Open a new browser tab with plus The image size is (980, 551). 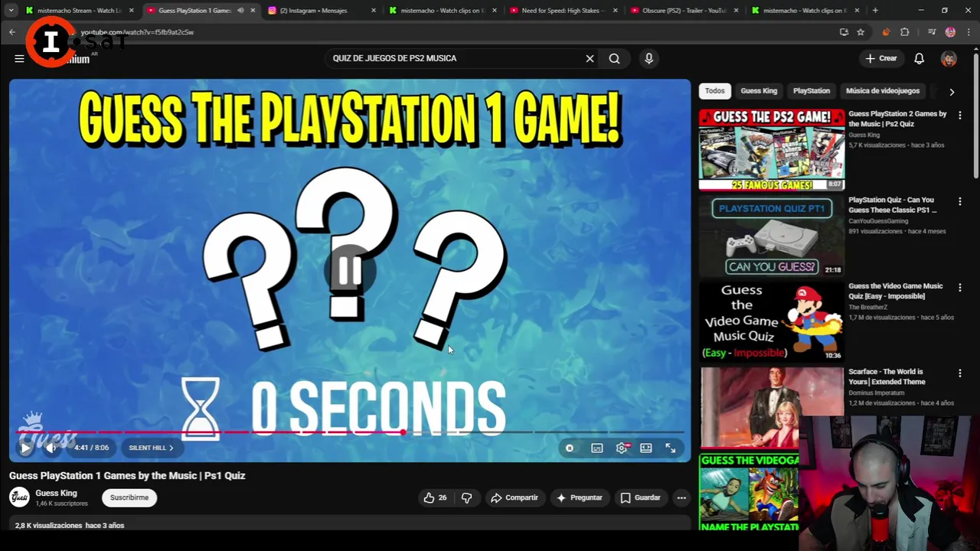pos(875,11)
